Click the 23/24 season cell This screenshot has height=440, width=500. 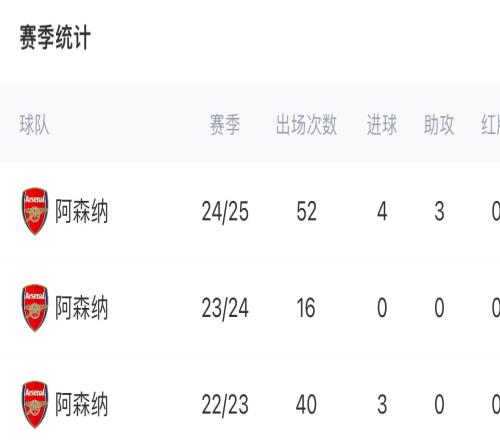coord(225,308)
